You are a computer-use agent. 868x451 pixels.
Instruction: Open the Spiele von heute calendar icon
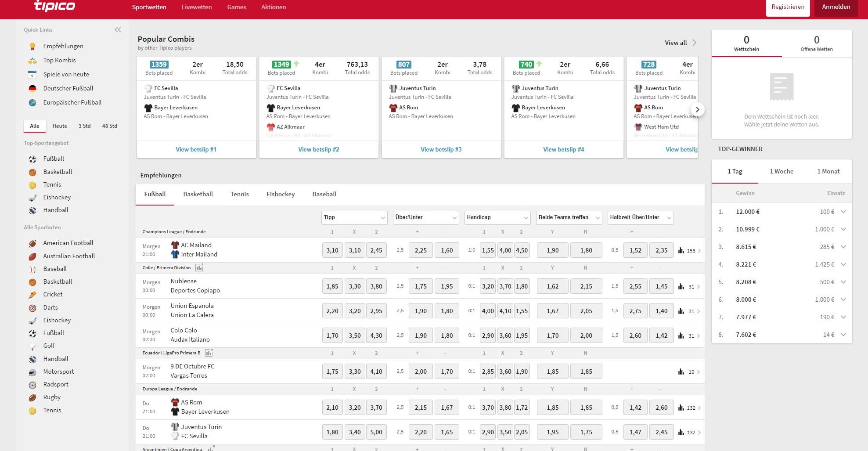coord(32,74)
